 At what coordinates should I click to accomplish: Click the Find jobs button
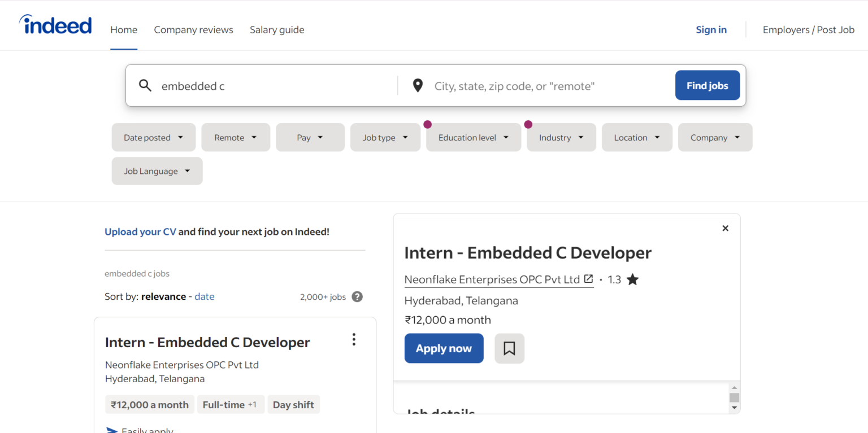pyautogui.click(x=708, y=85)
